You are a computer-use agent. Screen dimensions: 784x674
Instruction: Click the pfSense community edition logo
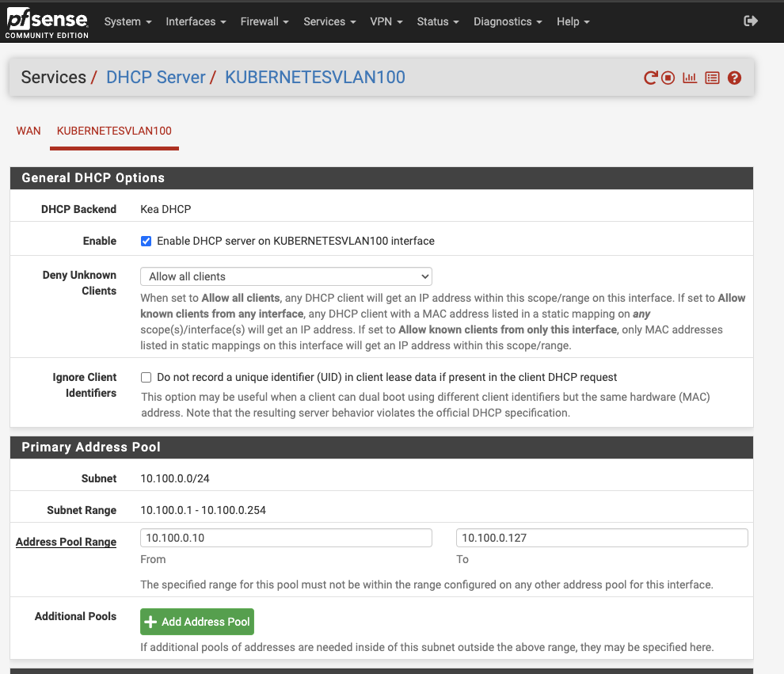(x=47, y=21)
